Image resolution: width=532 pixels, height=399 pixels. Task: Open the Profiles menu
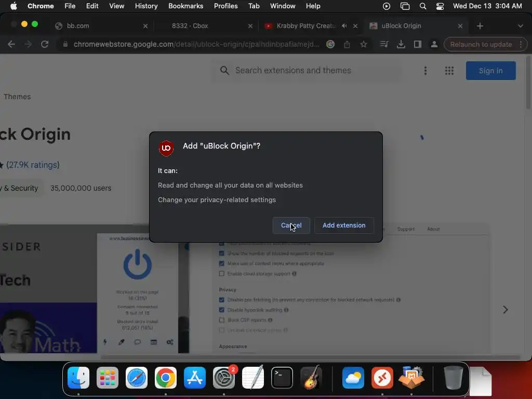point(225,6)
